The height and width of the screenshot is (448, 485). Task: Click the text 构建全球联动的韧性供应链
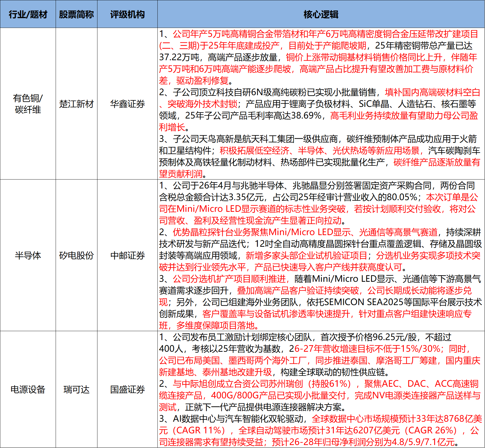333,372
